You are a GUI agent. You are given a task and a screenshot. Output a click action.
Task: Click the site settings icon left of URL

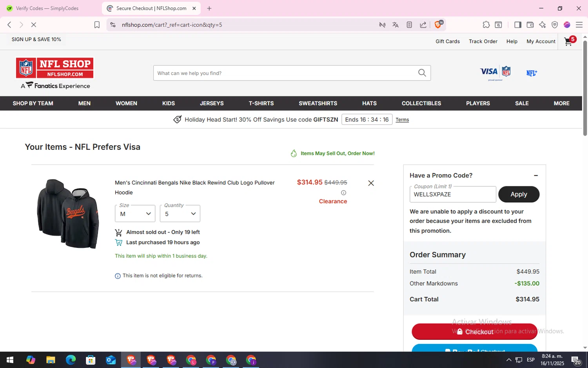113,25
